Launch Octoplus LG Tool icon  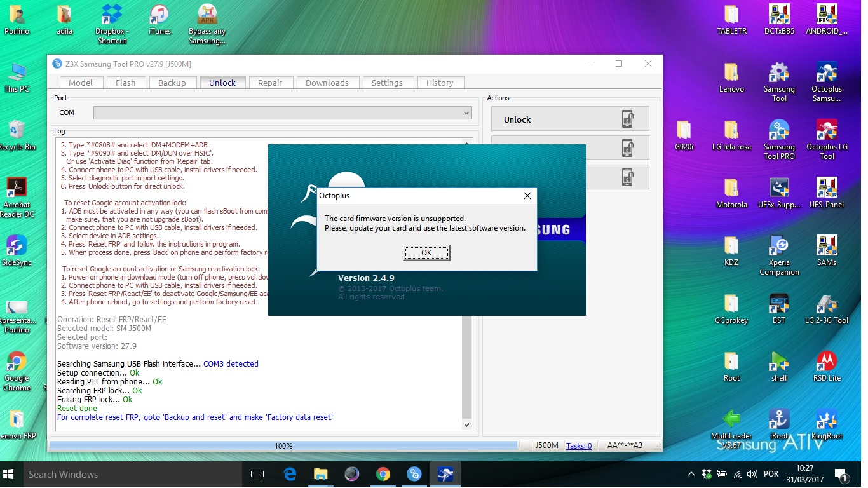click(x=827, y=140)
